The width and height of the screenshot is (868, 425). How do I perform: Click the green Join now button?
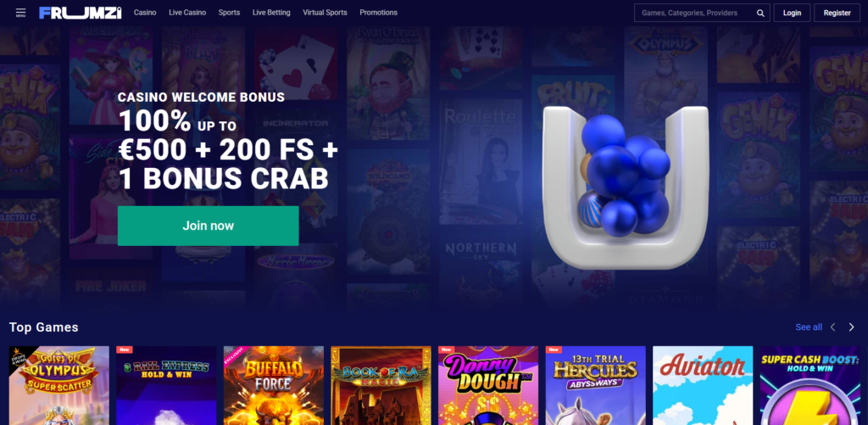pyautogui.click(x=209, y=226)
